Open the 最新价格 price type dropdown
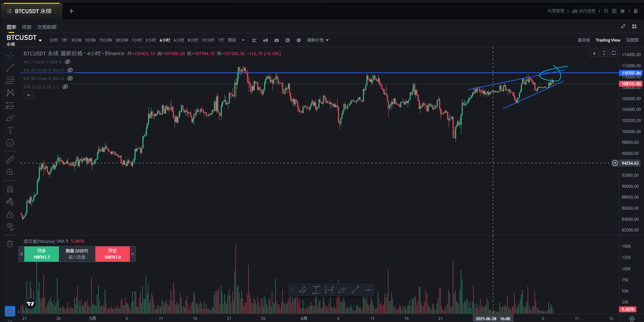This screenshot has height=322, width=644. 318,40
